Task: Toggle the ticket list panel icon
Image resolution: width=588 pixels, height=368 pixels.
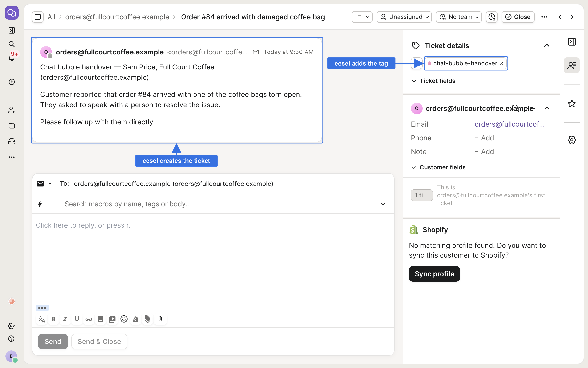Action: (x=38, y=17)
